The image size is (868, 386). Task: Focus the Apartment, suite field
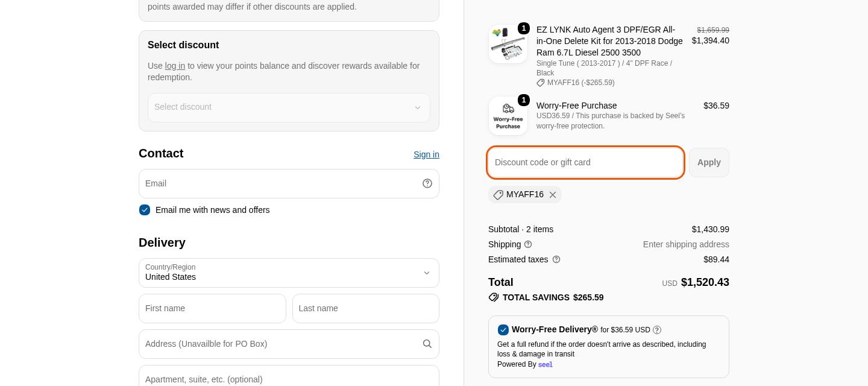289,376
